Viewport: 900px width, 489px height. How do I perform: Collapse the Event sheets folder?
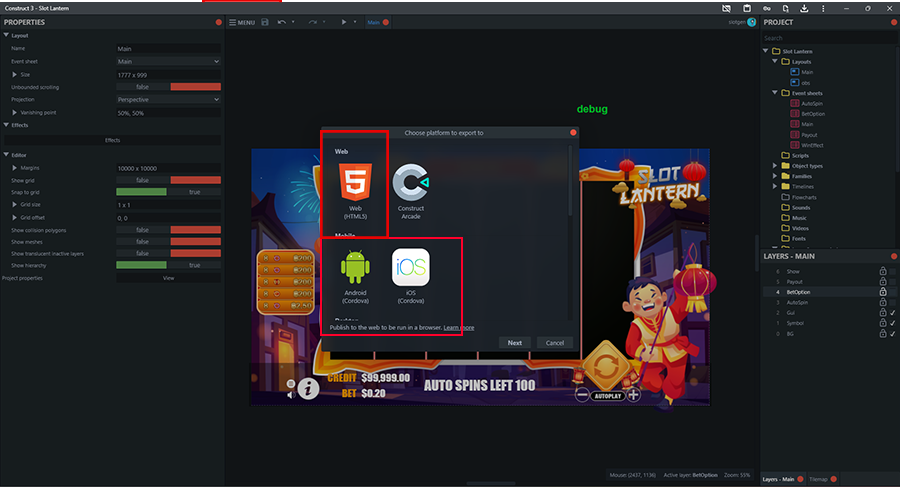[x=775, y=93]
